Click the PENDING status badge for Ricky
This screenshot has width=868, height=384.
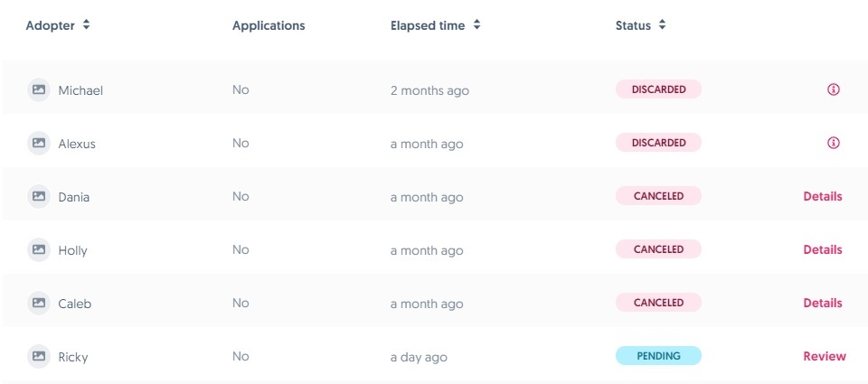(x=658, y=356)
